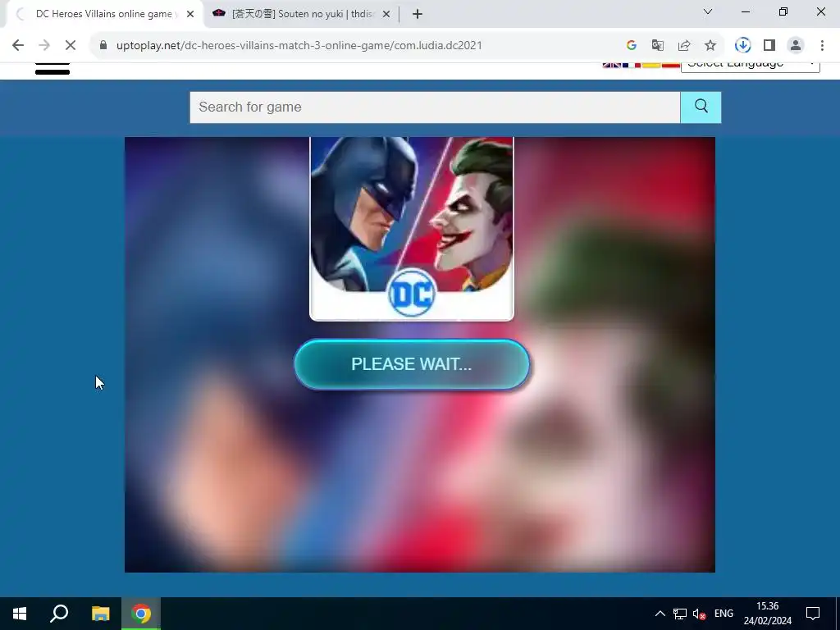Close the DC Heroes Villains tab
The width and height of the screenshot is (840, 630).
(190, 14)
